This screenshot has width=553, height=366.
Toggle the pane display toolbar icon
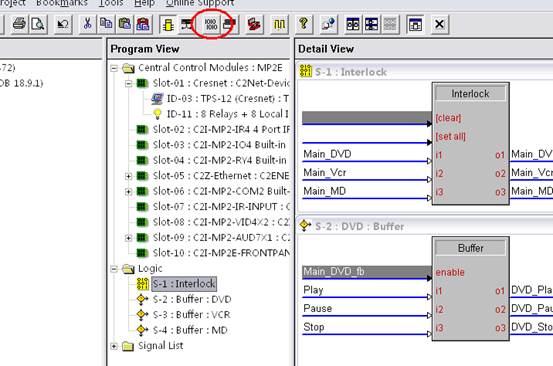coord(415,24)
